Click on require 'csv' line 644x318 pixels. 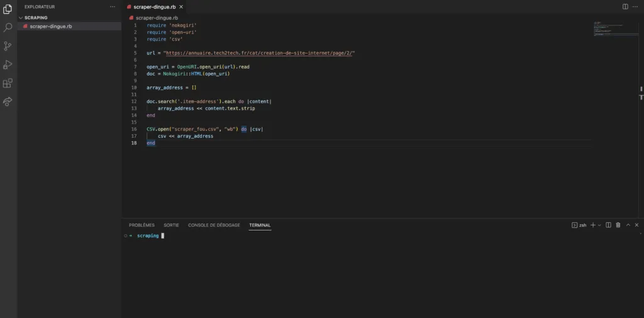[165, 39]
